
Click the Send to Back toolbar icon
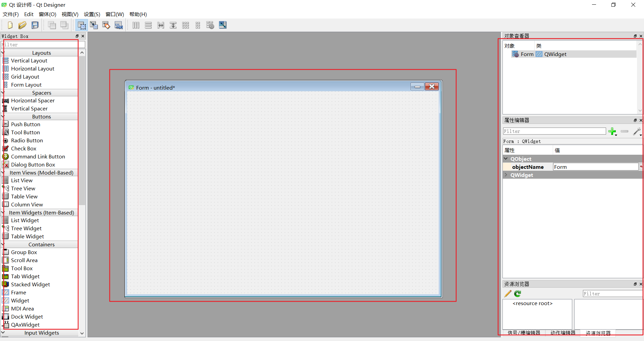pyautogui.click(x=52, y=25)
